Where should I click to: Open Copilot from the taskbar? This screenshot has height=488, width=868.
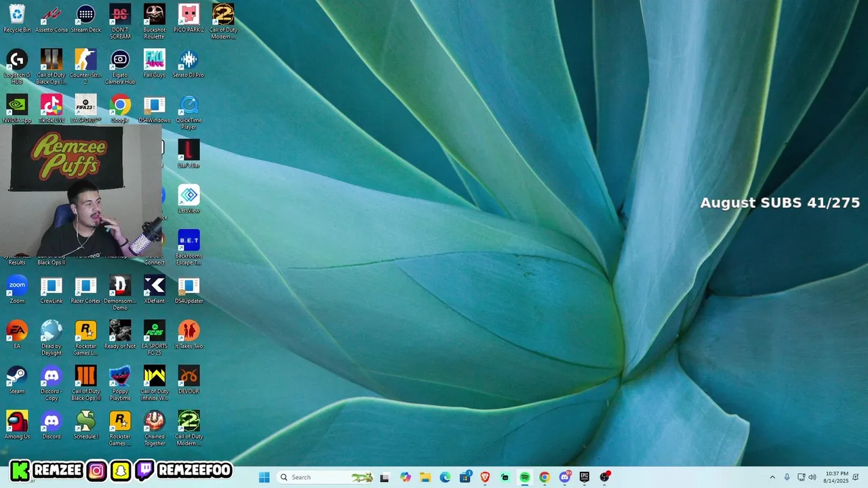[406, 477]
